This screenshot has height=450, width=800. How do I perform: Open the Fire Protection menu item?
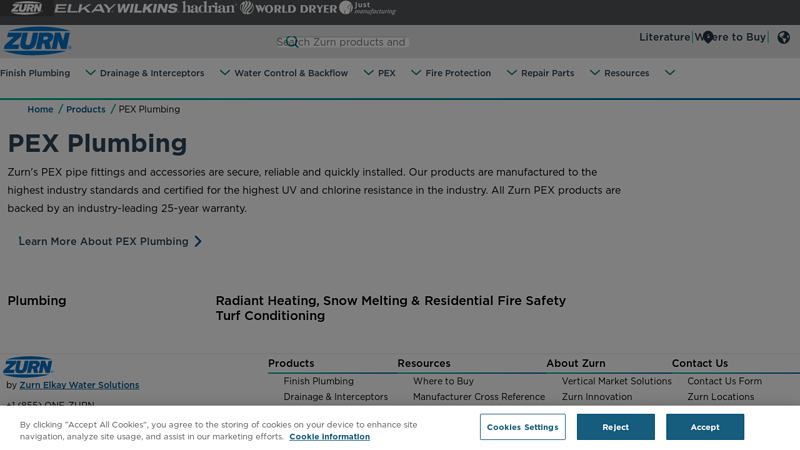pos(458,73)
